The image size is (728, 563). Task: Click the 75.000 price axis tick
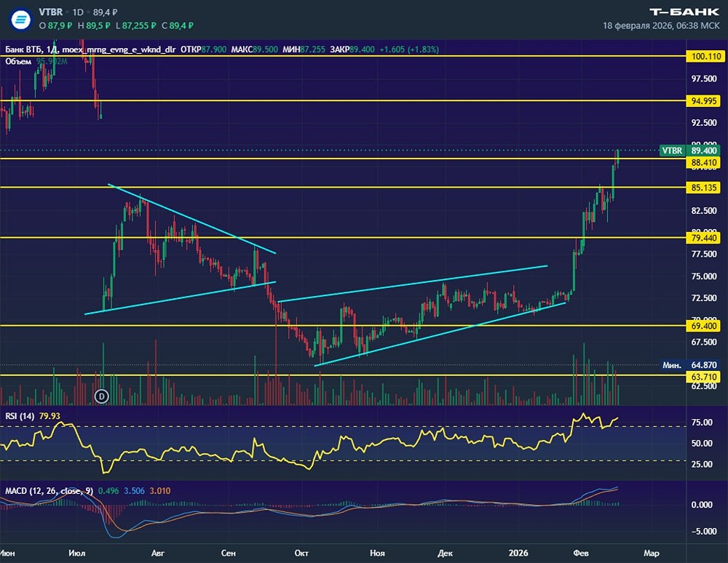tap(704, 276)
